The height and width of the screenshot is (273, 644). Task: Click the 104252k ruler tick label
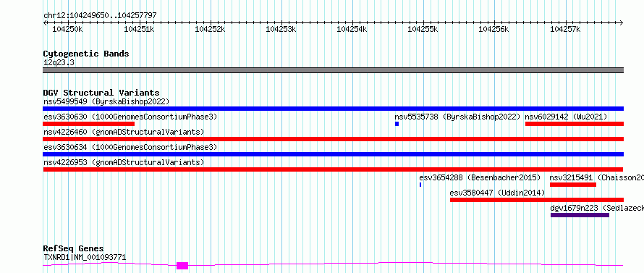[x=211, y=29]
